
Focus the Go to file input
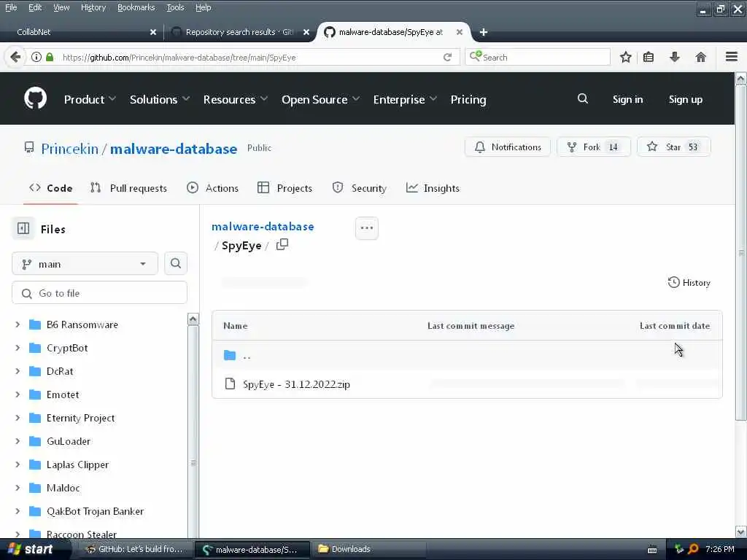point(99,293)
